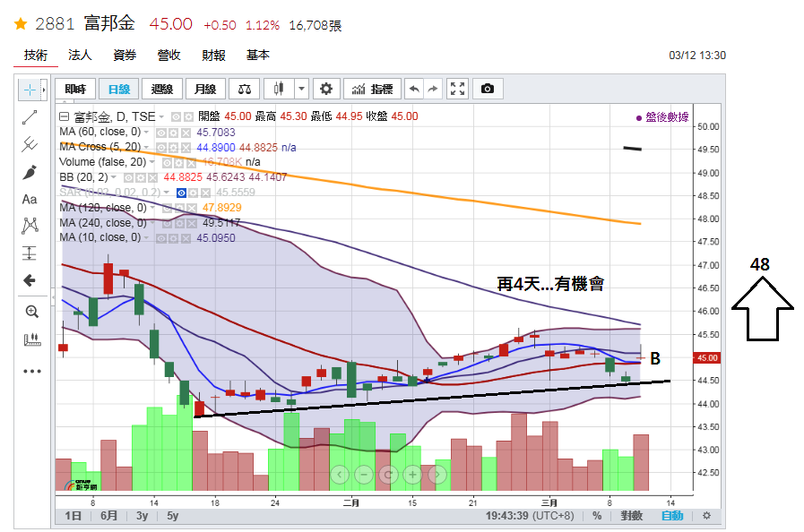The height and width of the screenshot is (532, 804).
Task: Open the 法人 tab
Action: (x=80, y=56)
